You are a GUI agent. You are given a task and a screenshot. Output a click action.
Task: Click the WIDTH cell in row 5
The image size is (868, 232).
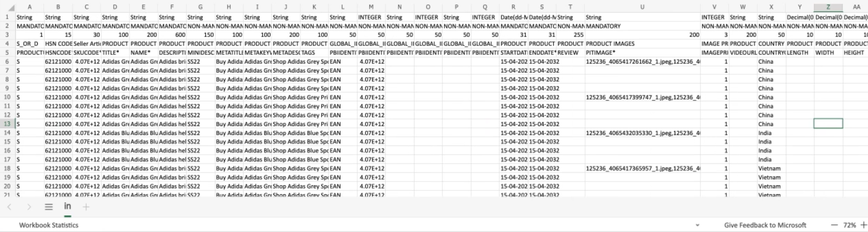tap(828, 52)
